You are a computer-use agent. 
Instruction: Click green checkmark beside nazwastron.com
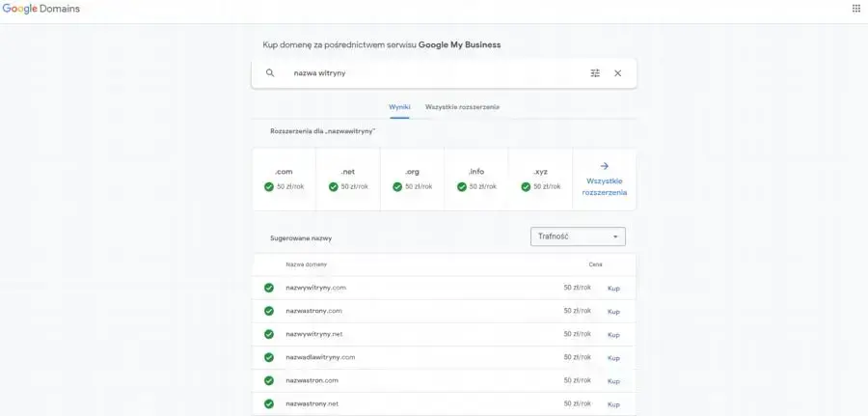[x=269, y=380]
